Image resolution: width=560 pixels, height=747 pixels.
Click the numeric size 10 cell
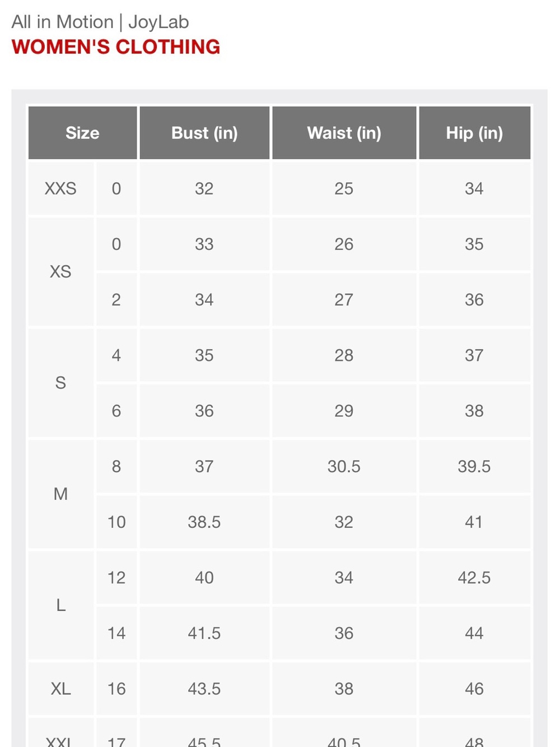pyautogui.click(x=116, y=522)
